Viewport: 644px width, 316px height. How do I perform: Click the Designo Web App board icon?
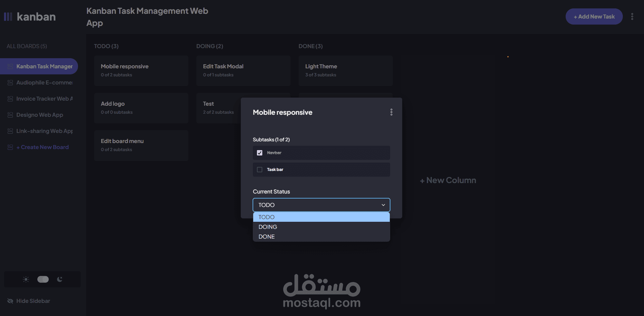(10, 115)
